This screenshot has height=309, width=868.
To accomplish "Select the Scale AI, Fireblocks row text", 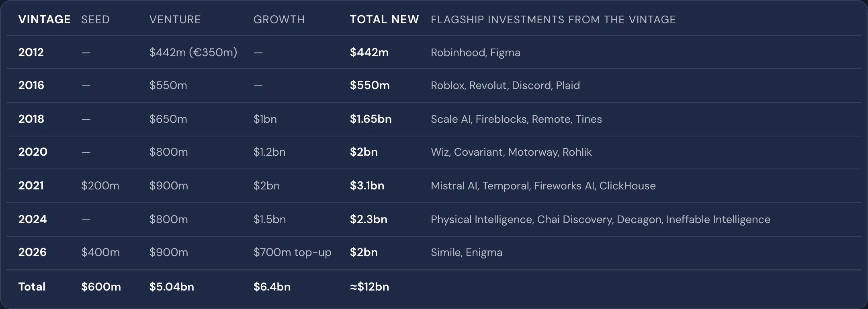I will tap(516, 119).
